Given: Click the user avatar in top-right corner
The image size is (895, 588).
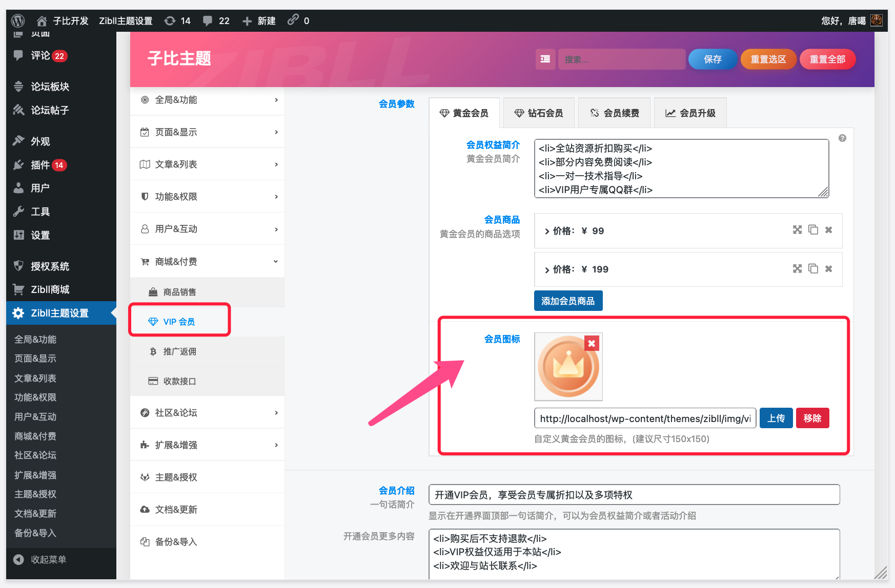Looking at the screenshot, I should 878,20.
